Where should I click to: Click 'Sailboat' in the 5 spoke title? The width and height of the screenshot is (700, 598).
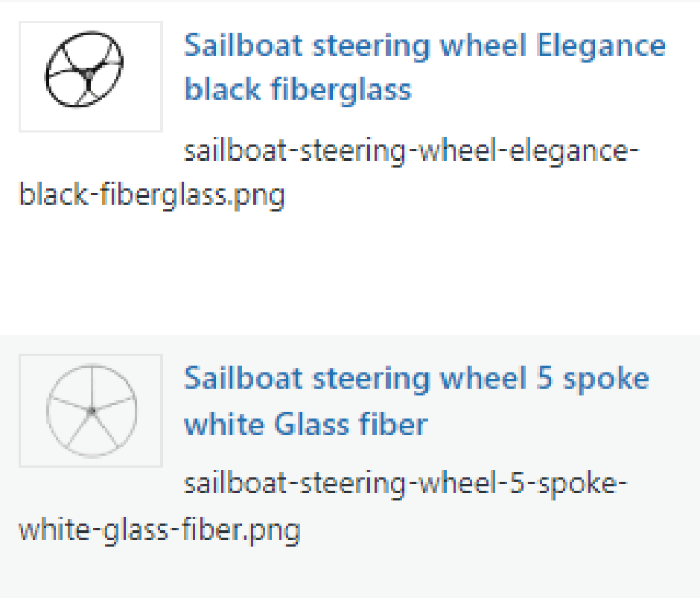click(243, 379)
